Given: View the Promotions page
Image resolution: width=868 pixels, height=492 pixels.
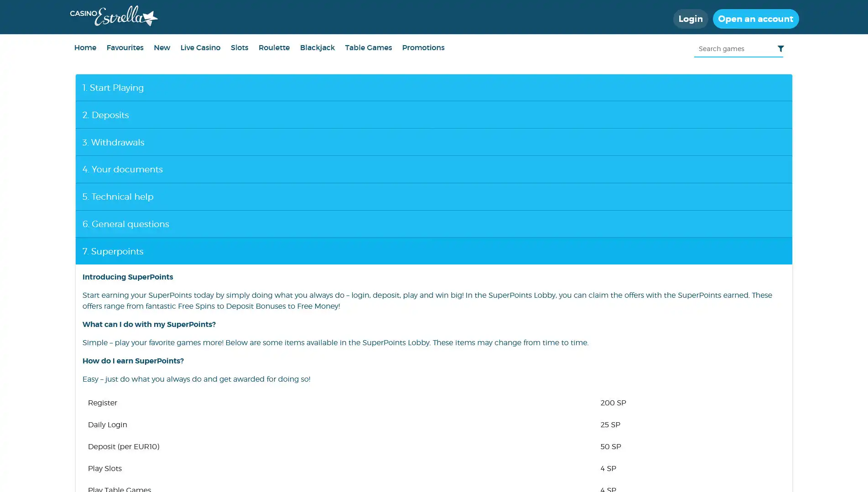Looking at the screenshot, I should 423,48.
